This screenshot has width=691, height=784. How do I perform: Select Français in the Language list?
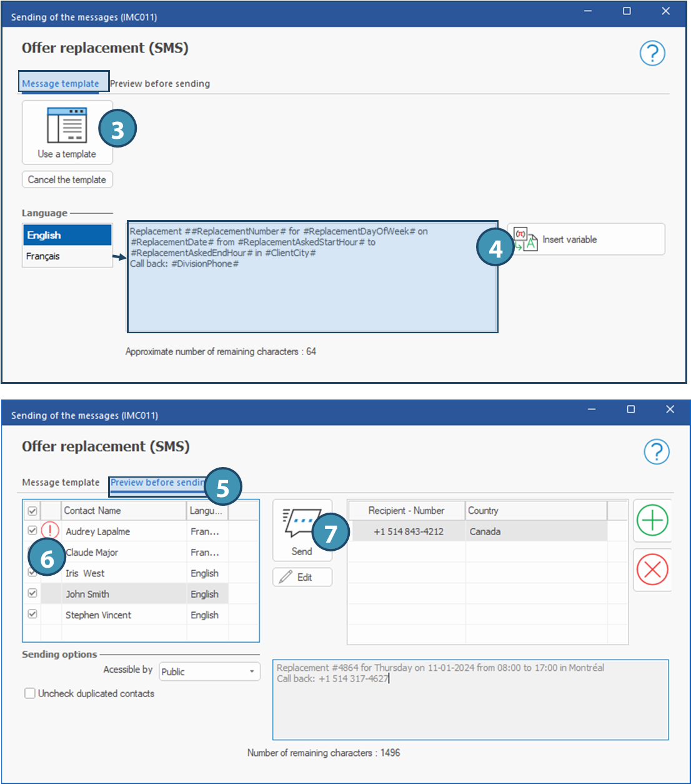point(43,256)
